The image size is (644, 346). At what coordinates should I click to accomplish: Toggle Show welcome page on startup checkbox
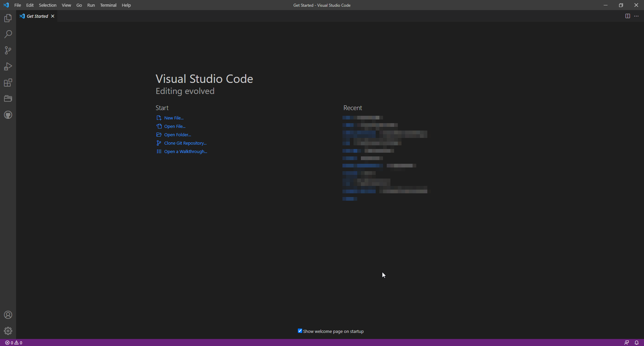pos(300,331)
